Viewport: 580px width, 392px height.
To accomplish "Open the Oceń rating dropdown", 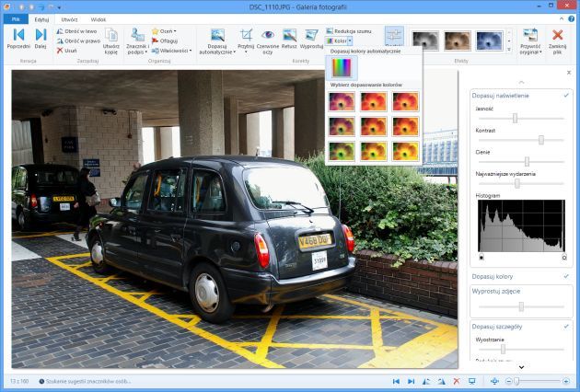I will click(x=164, y=31).
